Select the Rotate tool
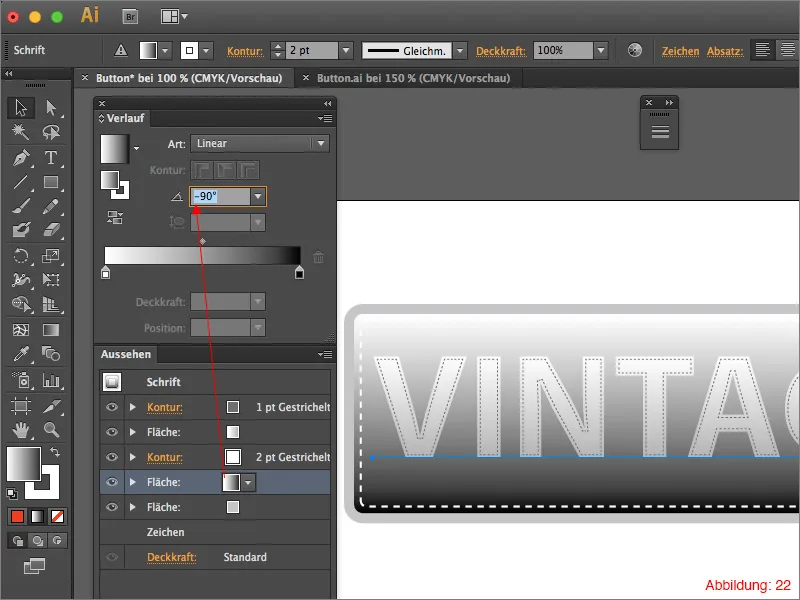Screen dimensions: 800x600 point(21,256)
